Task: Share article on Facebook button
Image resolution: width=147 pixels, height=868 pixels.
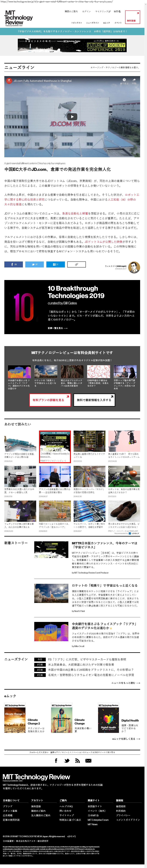Action: (x=13, y=264)
